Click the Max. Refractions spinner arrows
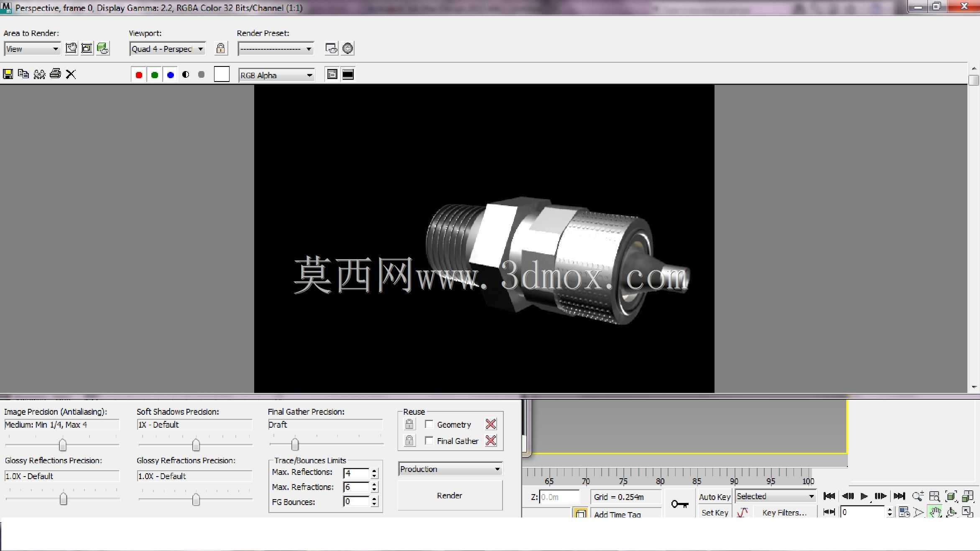The image size is (980, 551). point(374,487)
